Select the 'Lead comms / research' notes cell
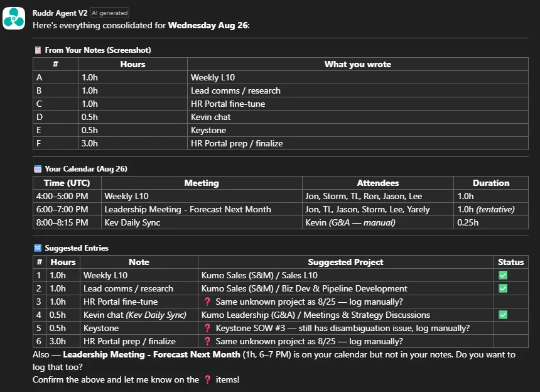The width and height of the screenshot is (540, 392). [357, 90]
